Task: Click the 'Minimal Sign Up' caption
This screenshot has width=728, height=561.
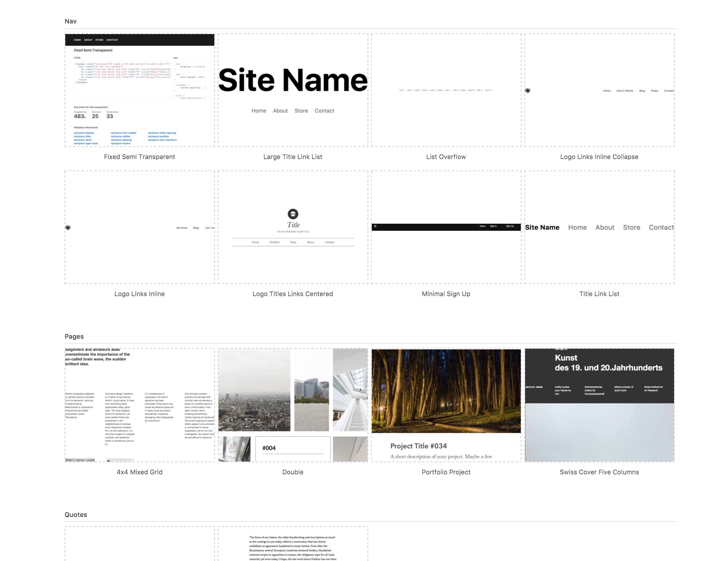Action: (446, 294)
